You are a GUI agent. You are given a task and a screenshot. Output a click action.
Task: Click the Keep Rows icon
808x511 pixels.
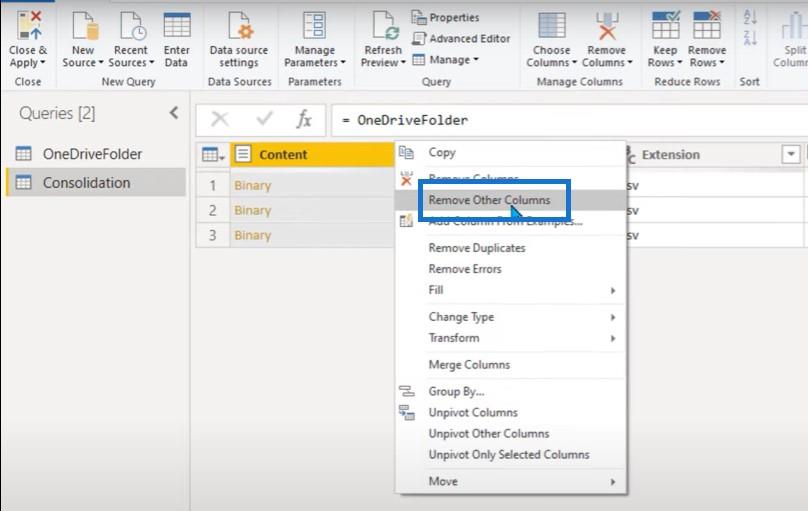(665, 26)
